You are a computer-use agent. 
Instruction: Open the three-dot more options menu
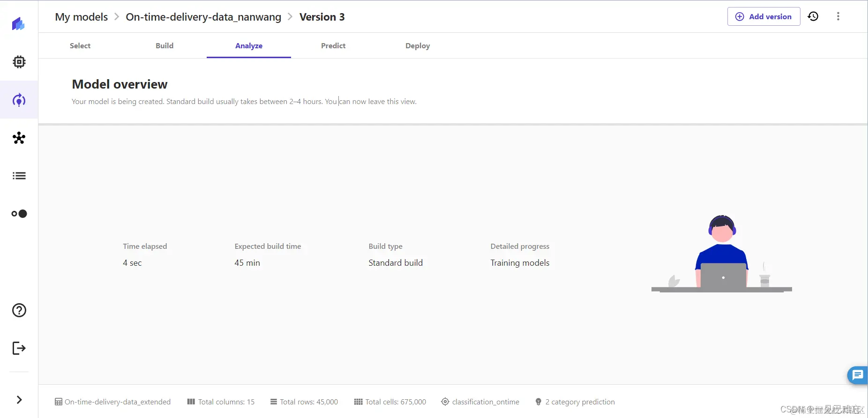click(x=838, y=16)
